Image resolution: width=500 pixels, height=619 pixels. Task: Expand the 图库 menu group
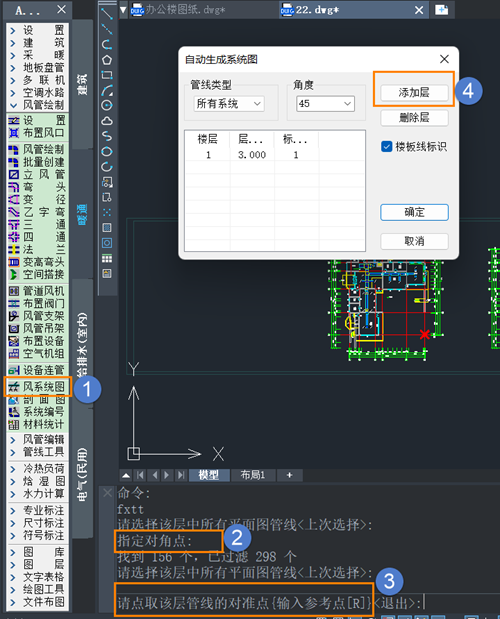(x=38, y=551)
